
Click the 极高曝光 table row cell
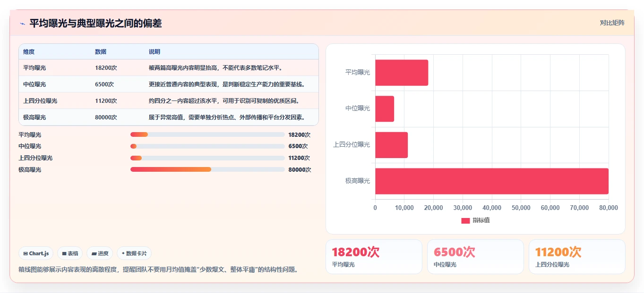pos(34,117)
